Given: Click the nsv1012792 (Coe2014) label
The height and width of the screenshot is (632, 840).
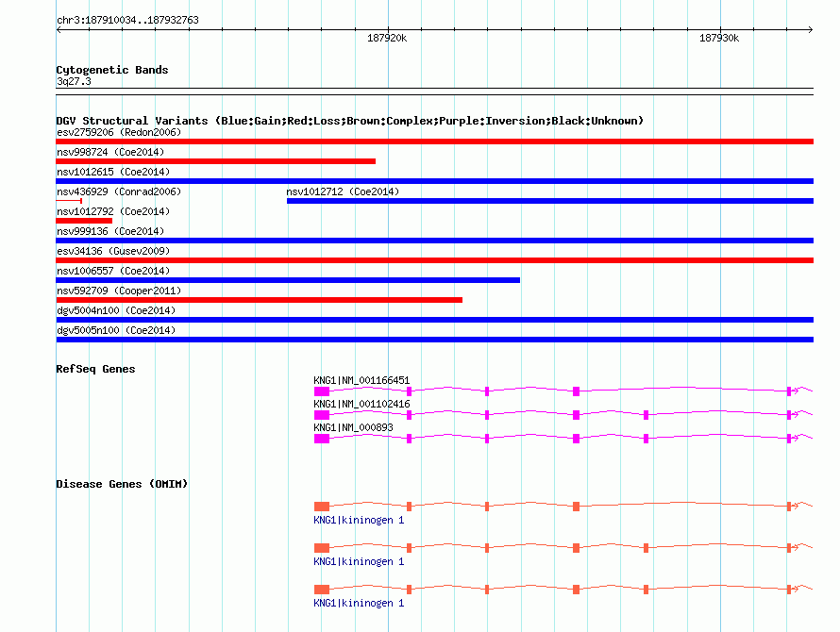Looking at the screenshot, I should 113,211.
